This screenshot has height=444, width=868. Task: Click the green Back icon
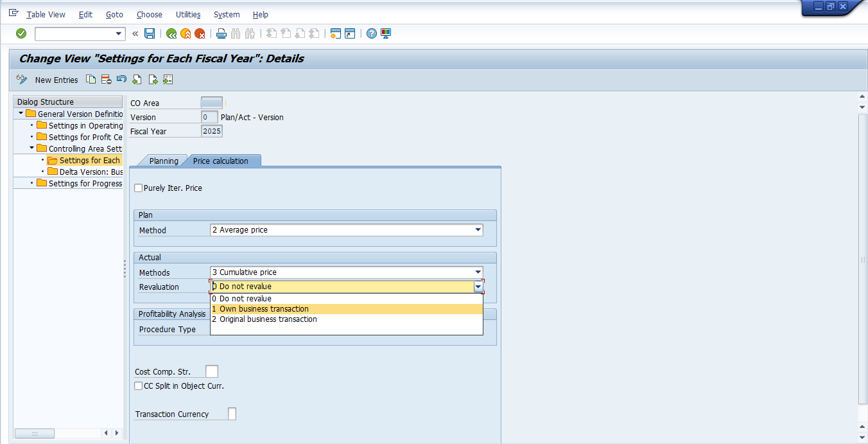(x=171, y=33)
